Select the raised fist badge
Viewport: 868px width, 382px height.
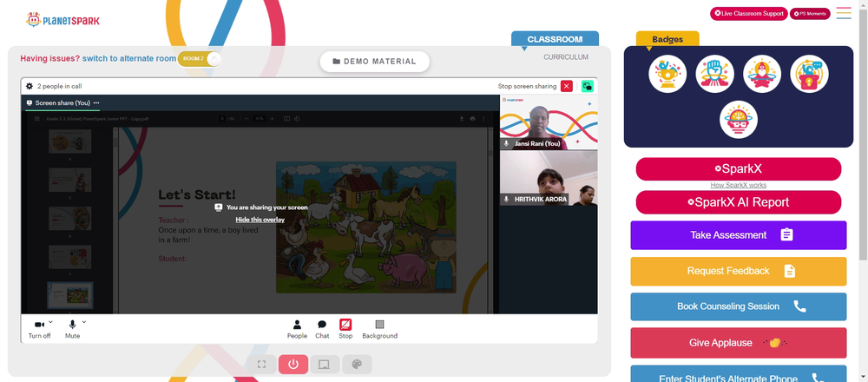click(714, 74)
